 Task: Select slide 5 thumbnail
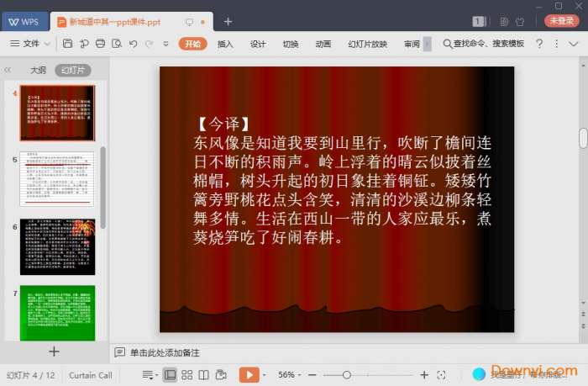point(57,179)
